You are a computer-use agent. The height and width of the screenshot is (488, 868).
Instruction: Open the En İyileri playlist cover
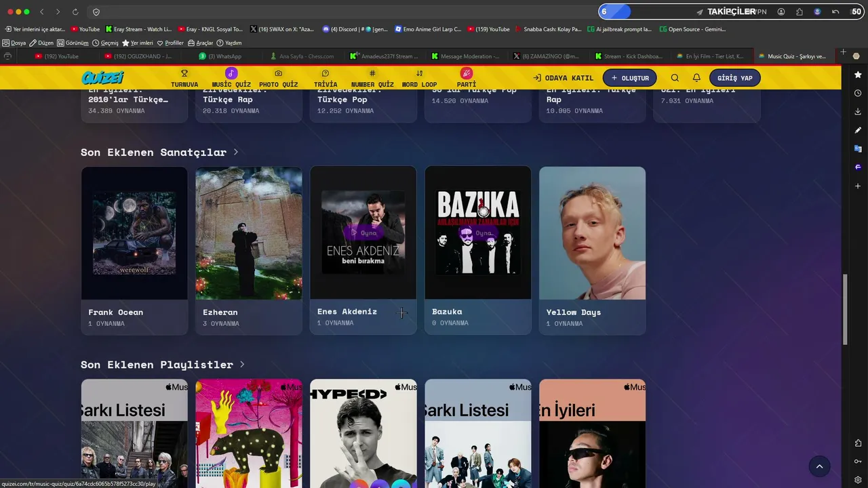pyautogui.click(x=593, y=433)
